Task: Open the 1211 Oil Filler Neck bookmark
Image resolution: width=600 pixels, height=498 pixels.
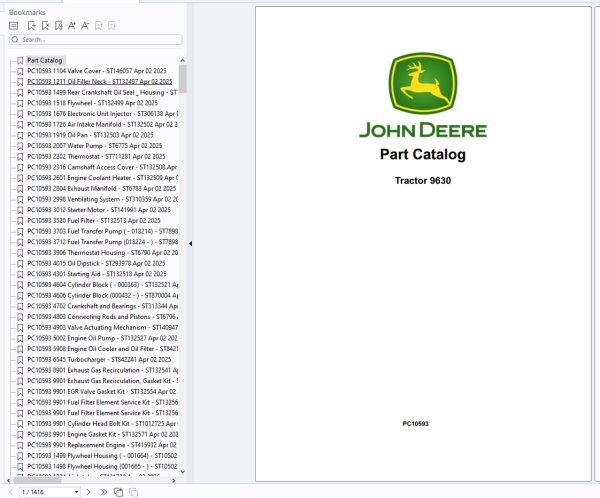Action: 99,82
